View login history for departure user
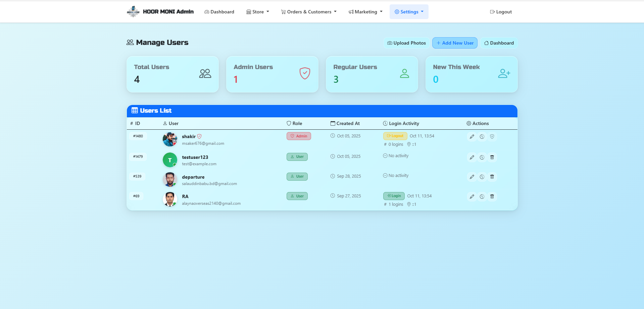Image resolution: width=644 pixels, height=309 pixels. 482,177
